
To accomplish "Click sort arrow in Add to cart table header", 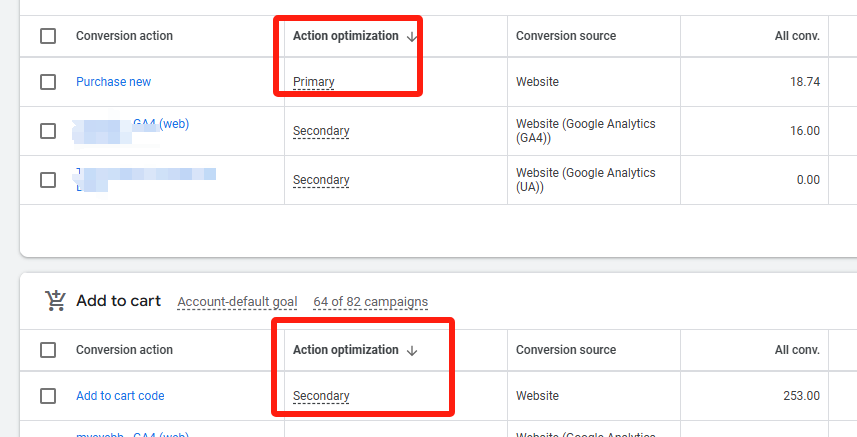I will click(x=412, y=350).
